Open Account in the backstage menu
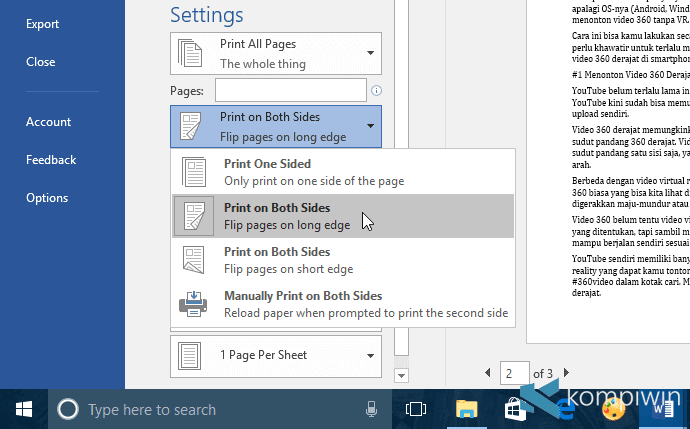Image resolution: width=690 pixels, height=429 pixels. pyautogui.click(x=48, y=122)
